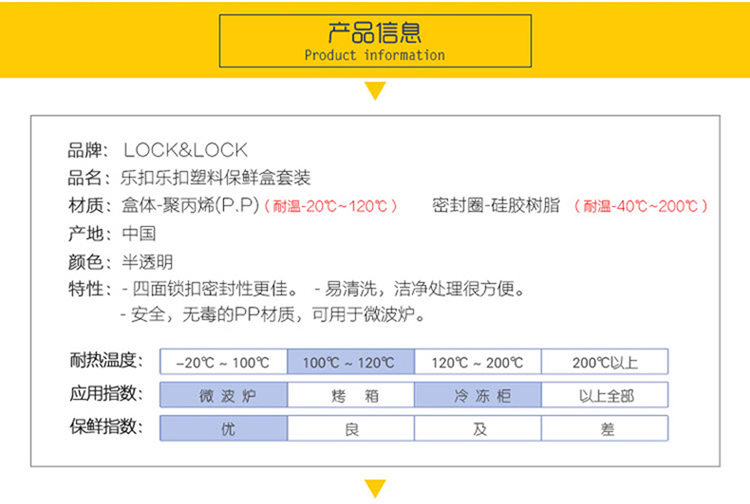Click the product name 乐扣乐扣塑料保鲜盒套装
The height and width of the screenshot is (504, 750).
(x=215, y=178)
